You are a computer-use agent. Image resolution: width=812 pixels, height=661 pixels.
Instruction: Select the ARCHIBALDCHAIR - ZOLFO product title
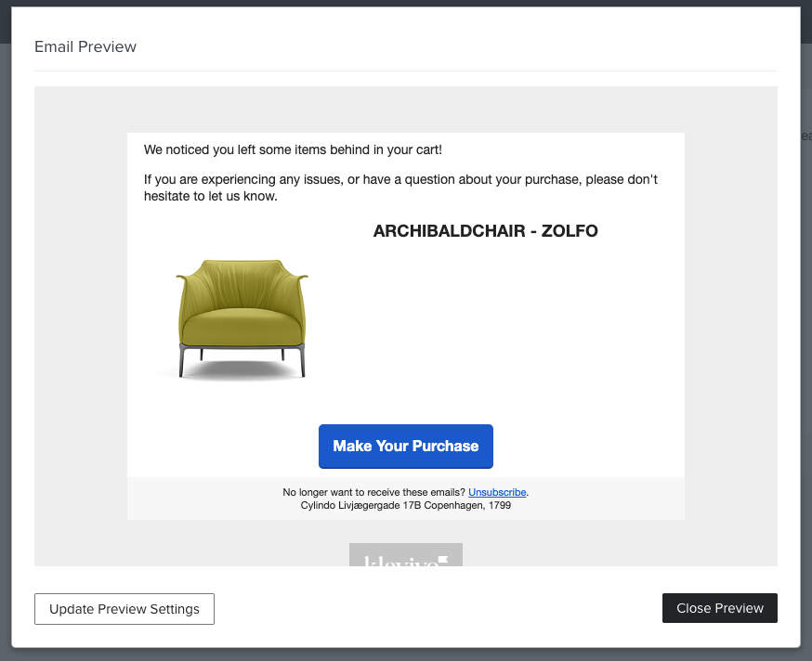[x=485, y=231]
